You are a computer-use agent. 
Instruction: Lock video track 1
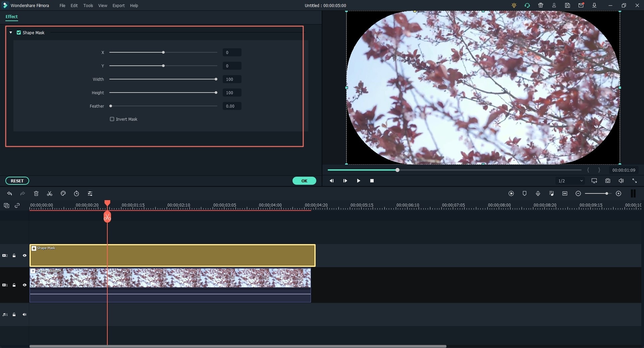14,285
